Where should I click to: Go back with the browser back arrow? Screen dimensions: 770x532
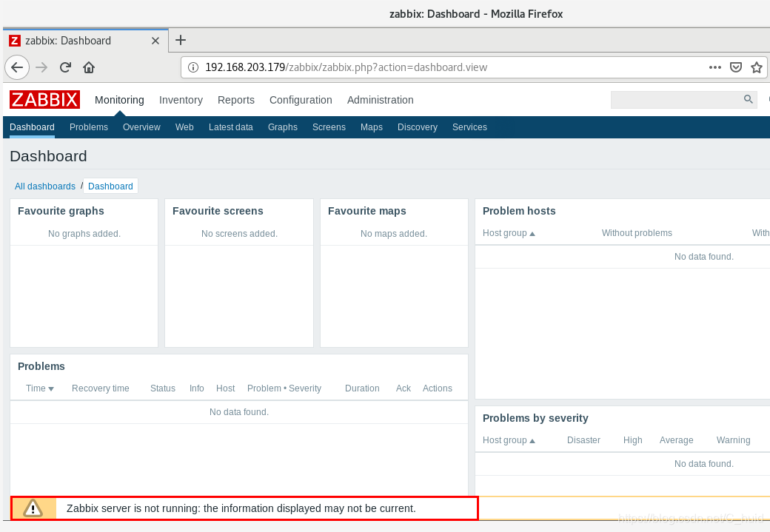[17, 67]
